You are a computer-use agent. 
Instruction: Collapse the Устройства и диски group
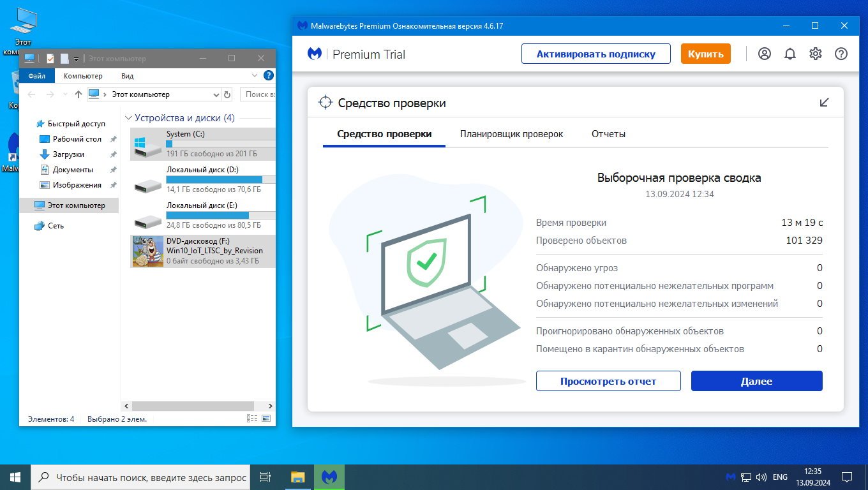pyautogui.click(x=128, y=118)
